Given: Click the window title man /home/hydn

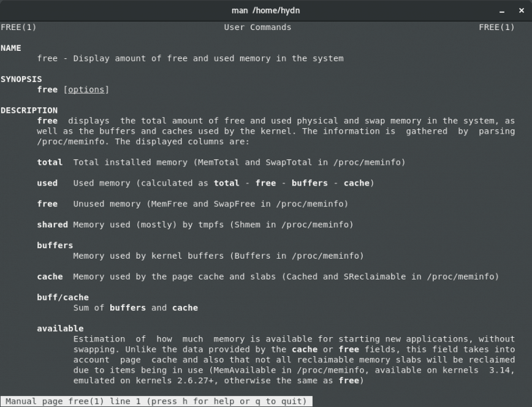Looking at the screenshot, I should (x=266, y=10).
